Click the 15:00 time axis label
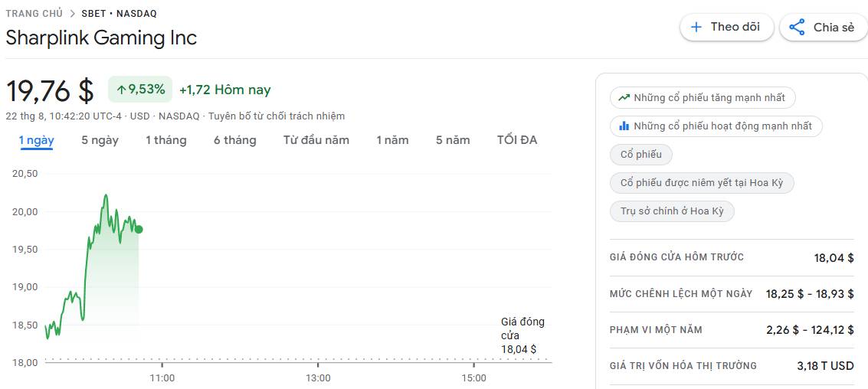 pyautogui.click(x=474, y=378)
